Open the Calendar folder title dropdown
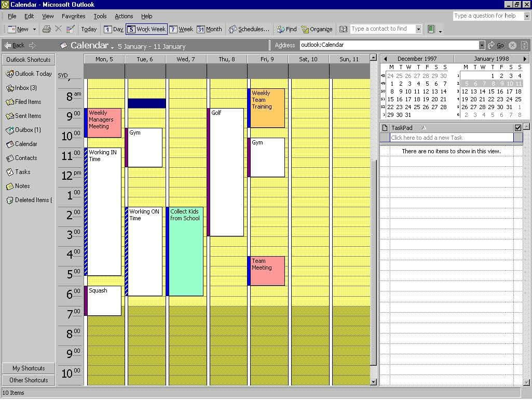The width and height of the screenshot is (532, 400). [x=112, y=47]
